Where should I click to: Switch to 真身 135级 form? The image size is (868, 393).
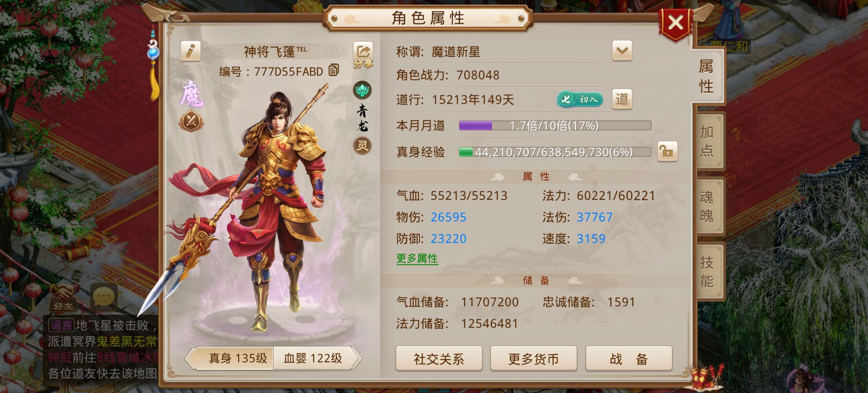point(233,358)
